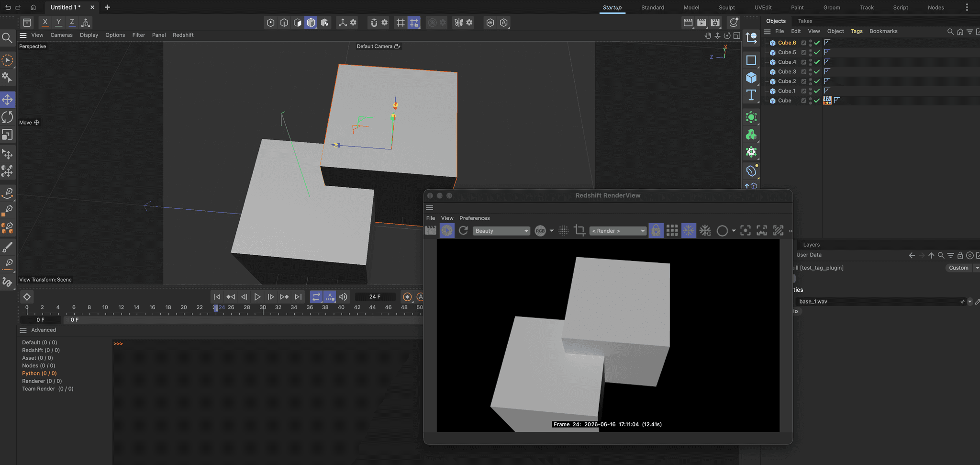Viewport: 980px width, 465px height.
Task: Click the crop region icon in RenderView
Action: pyautogui.click(x=579, y=231)
